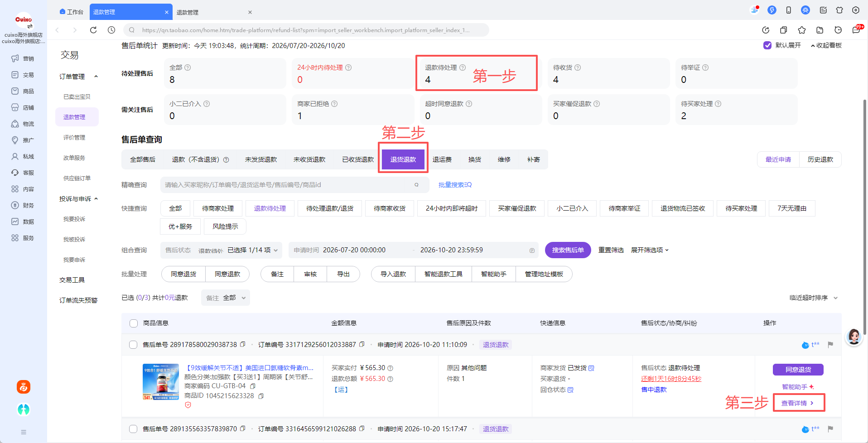This screenshot has width=868, height=443.
Task: Open 客服 in the left sidebar
Action: pyautogui.click(x=23, y=173)
